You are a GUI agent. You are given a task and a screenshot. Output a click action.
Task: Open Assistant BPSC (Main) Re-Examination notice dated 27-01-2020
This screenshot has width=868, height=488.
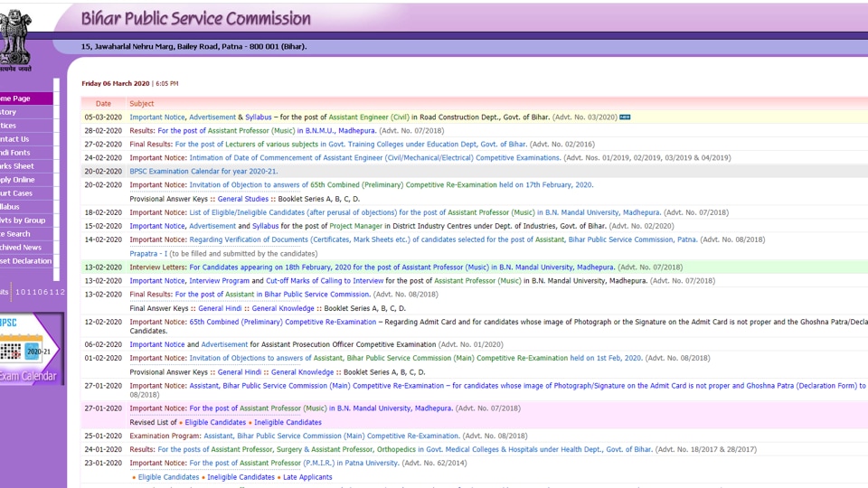[529, 386]
